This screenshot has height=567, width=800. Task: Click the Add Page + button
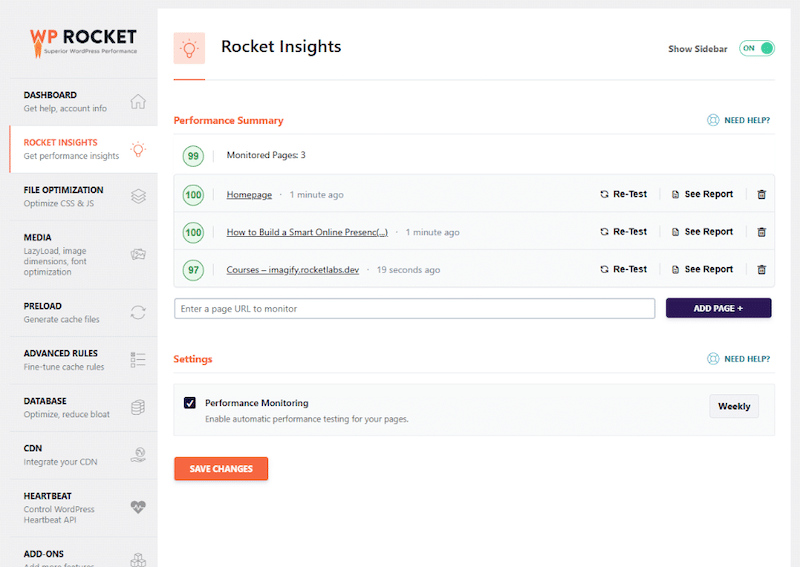pyautogui.click(x=718, y=308)
